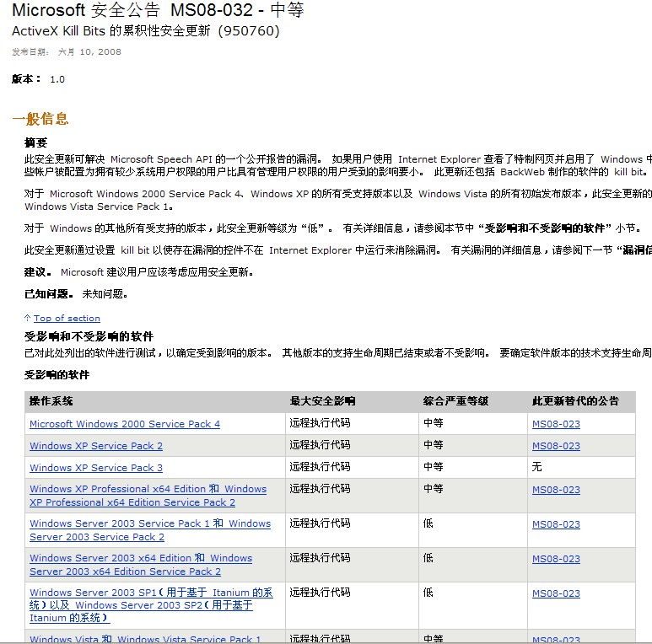Click the Top of section link
Screen dimensions: 652x644
[x=67, y=319]
